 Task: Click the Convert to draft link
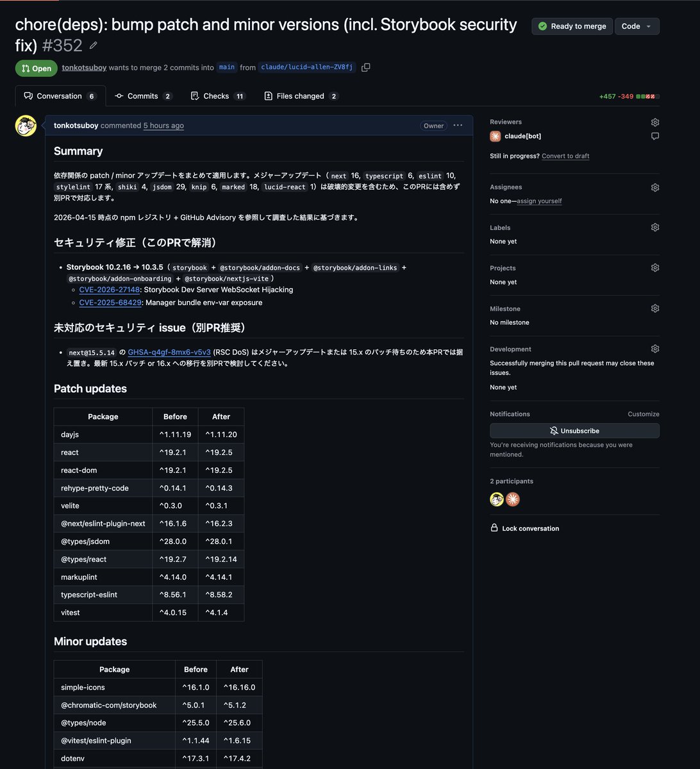pos(565,156)
